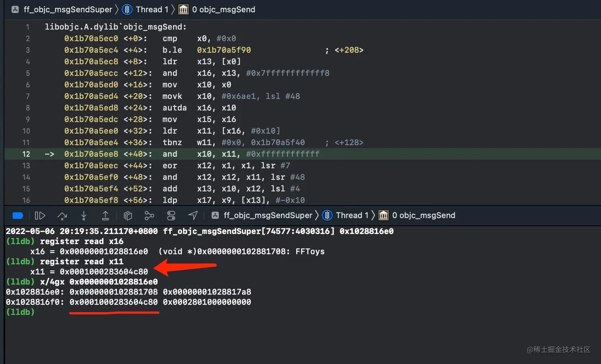Viewport: 601px width, 364px height.
Task: Click 'register read x16' command in console
Action: click(x=82, y=242)
